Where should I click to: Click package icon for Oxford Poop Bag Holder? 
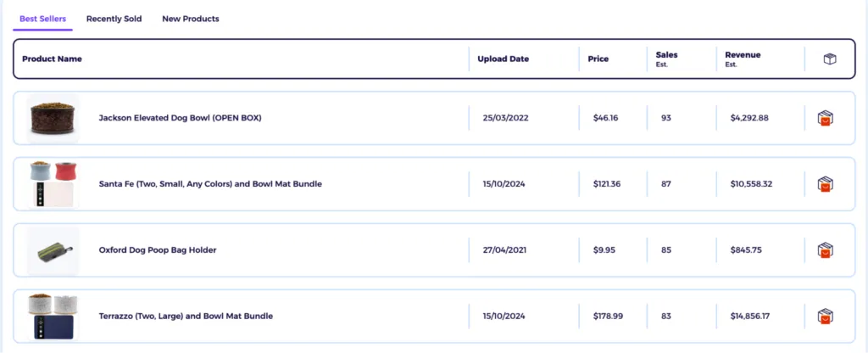coord(826,250)
